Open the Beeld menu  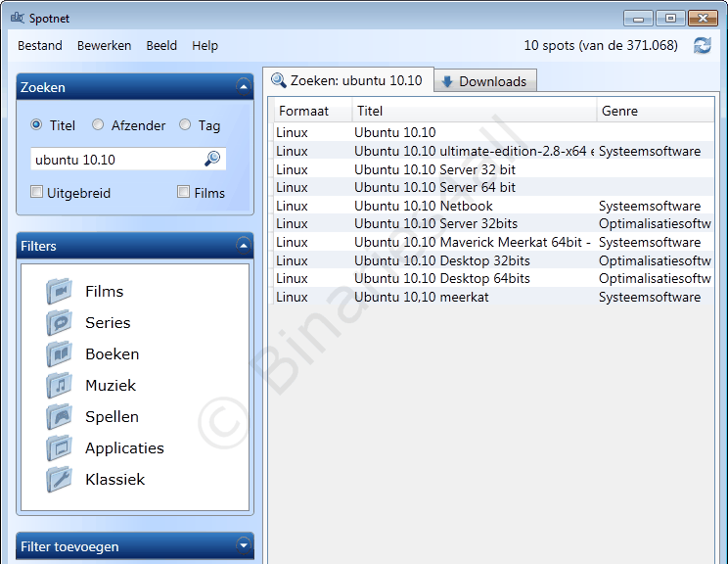(161, 45)
